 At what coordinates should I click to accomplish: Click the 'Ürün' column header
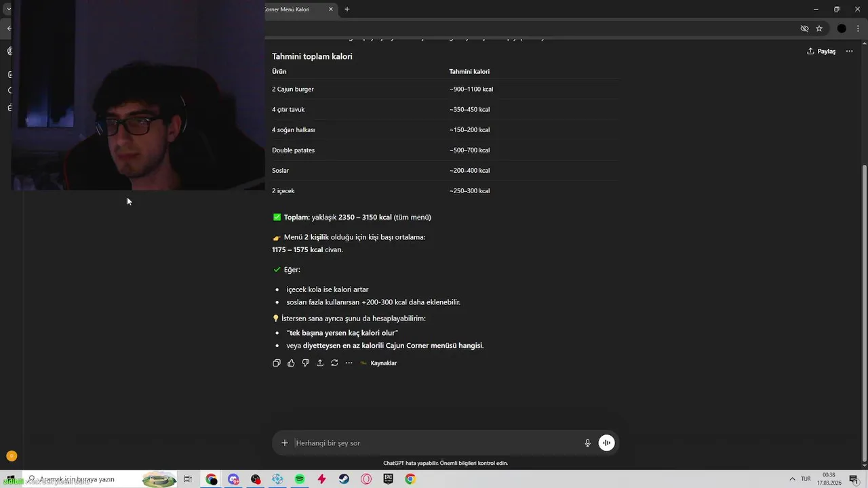click(279, 72)
